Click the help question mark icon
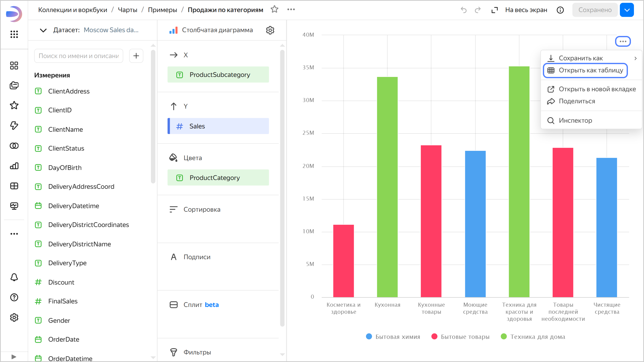644x362 pixels. coord(14,297)
